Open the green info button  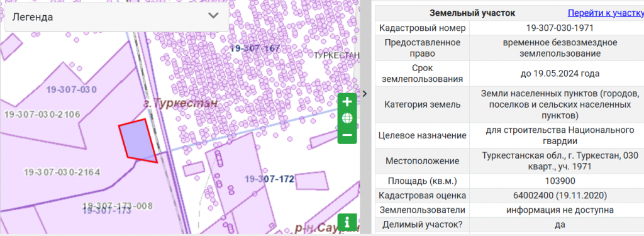tap(347, 222)
